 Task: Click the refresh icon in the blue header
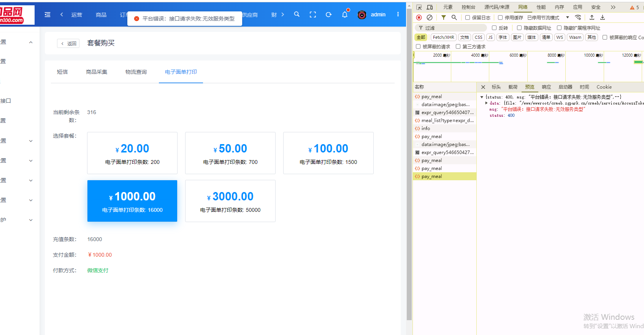[x=329, y=14]
